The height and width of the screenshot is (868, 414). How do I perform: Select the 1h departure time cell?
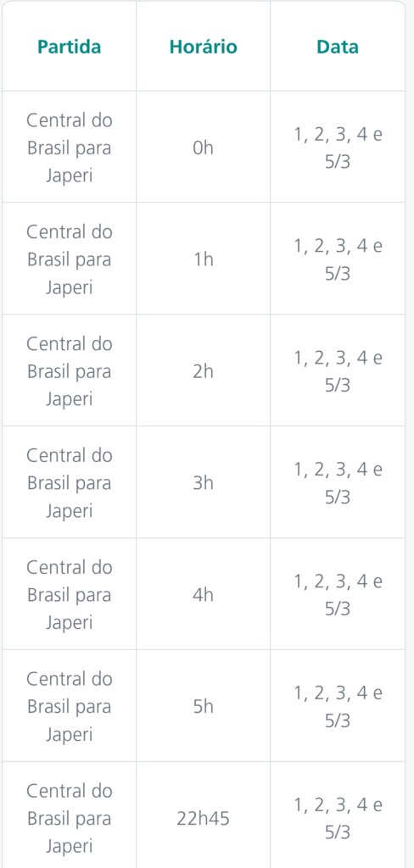204,259
